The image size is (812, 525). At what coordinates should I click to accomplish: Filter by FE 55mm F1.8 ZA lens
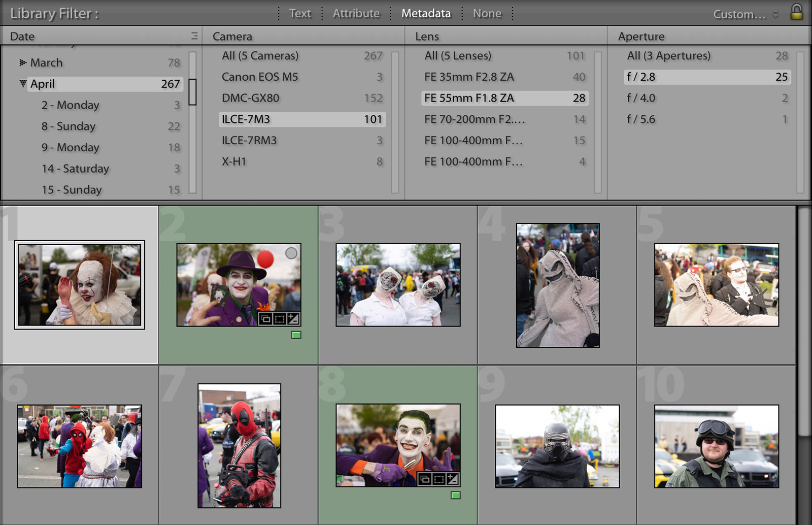(504, 98)
